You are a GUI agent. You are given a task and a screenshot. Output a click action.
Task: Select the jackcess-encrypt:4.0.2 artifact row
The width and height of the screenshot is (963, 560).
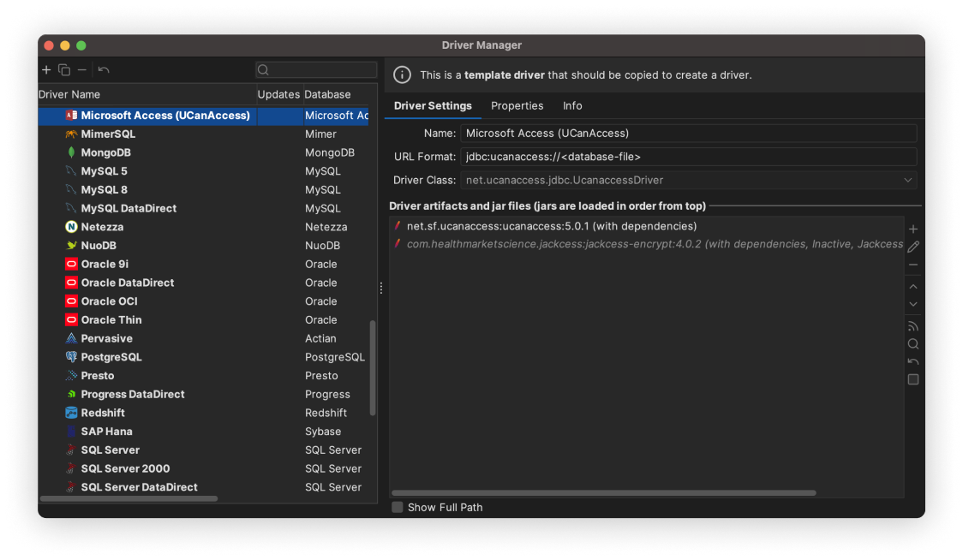[647, 244]
